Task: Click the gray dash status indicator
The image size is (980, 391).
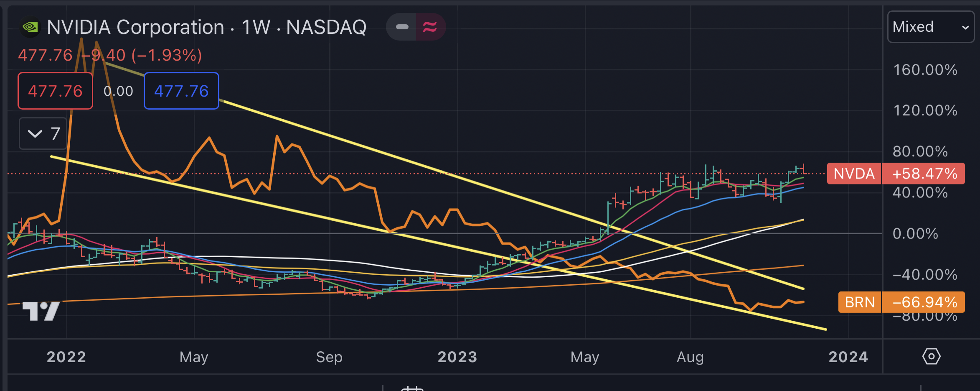Action: [x=402, y=27]
